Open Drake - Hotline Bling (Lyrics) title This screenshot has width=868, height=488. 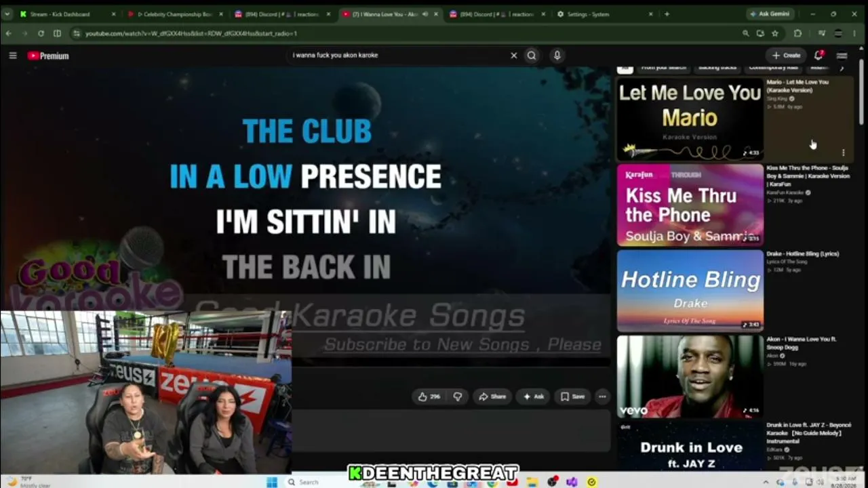click(x=803, y=253)
